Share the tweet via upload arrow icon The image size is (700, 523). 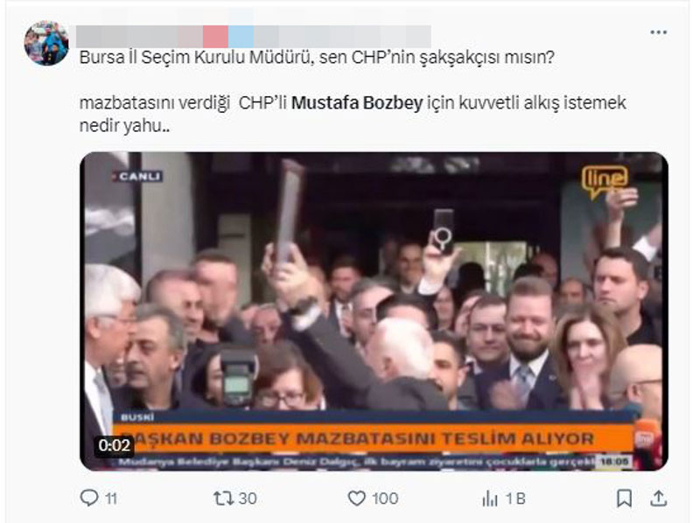pos(658,498)
